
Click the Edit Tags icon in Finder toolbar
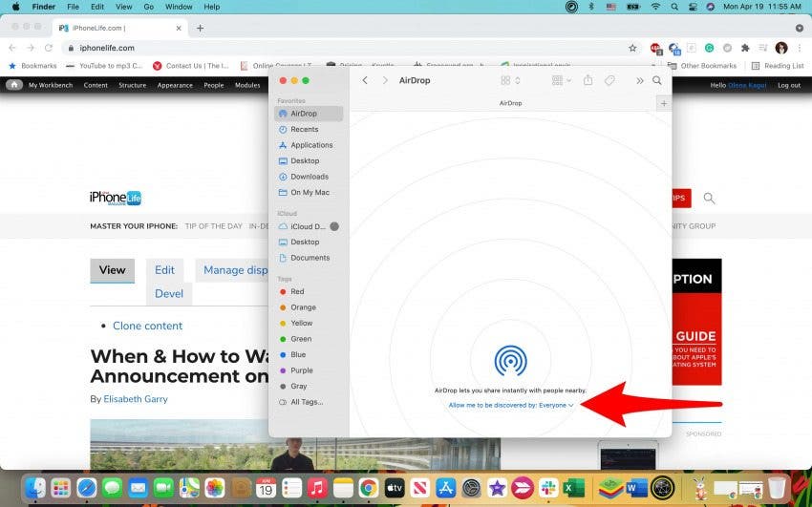pyautogui.click(x=610, y=81)
